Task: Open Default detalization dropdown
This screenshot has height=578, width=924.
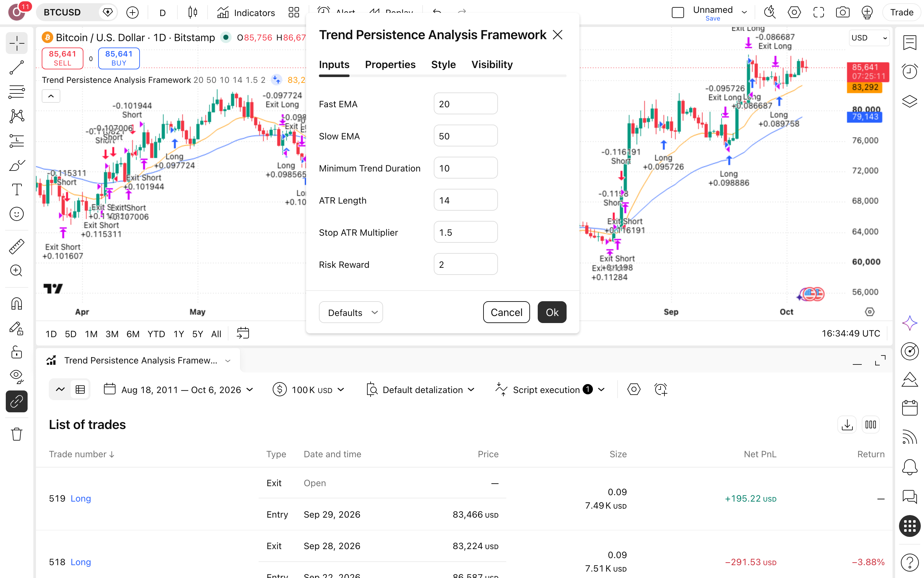Action: click(x=420, y=390)
